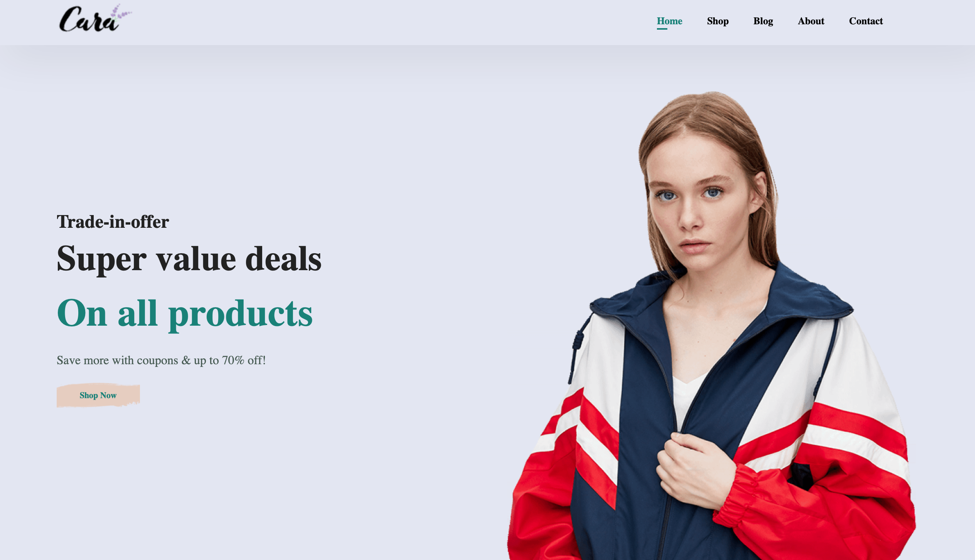
Task: Click the 70% off text
Action: (x=244, y=360)
